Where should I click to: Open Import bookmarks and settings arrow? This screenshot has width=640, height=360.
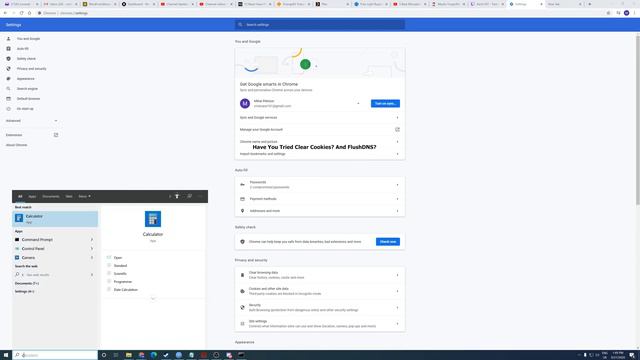(x=398, y=154)
